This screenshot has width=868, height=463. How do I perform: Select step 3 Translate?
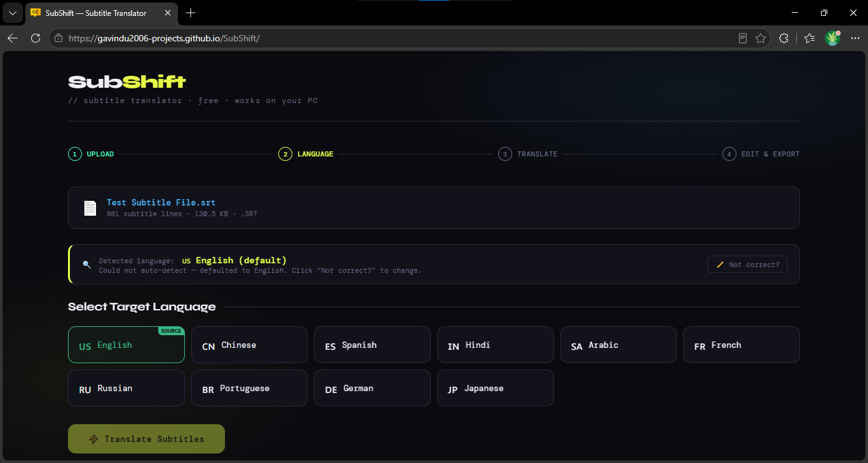[x=528, y=154]
